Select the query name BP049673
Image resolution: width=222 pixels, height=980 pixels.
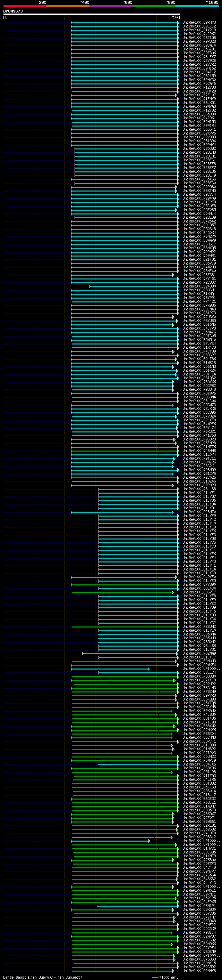coord(13,11)
